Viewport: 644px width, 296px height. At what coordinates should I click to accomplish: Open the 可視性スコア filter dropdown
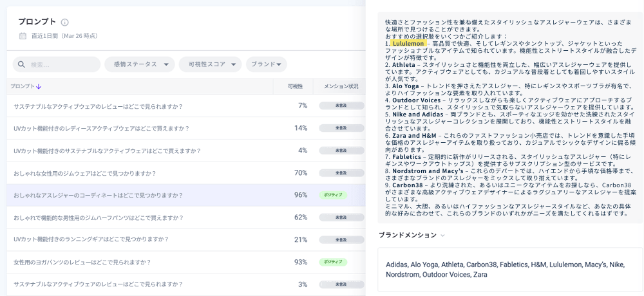pyautogui.click(x=211, y=64)
